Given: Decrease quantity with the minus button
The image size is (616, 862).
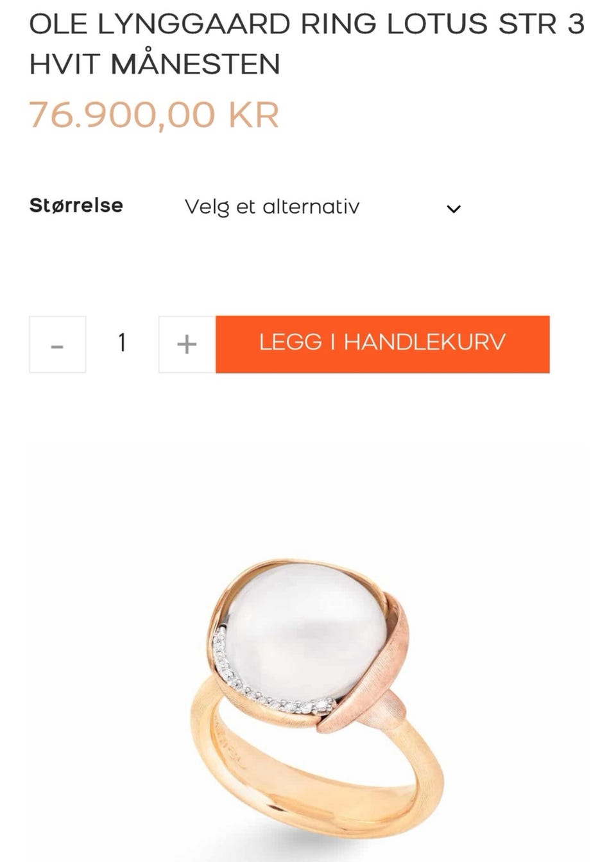Looking at the screenshot, I should pyautogui.click(x=57, y=344).
